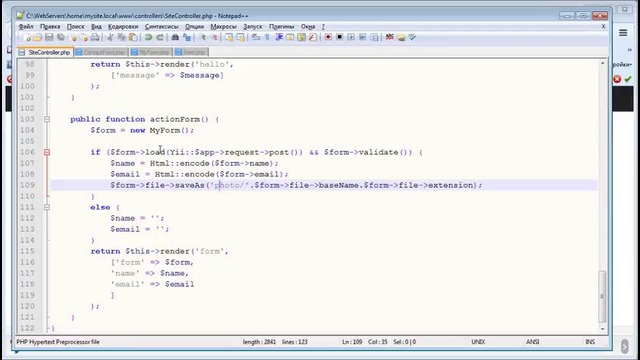Toggle the indent guide icon
The width and height of the screenshot is (640, 360).
[x=280, y=38]
